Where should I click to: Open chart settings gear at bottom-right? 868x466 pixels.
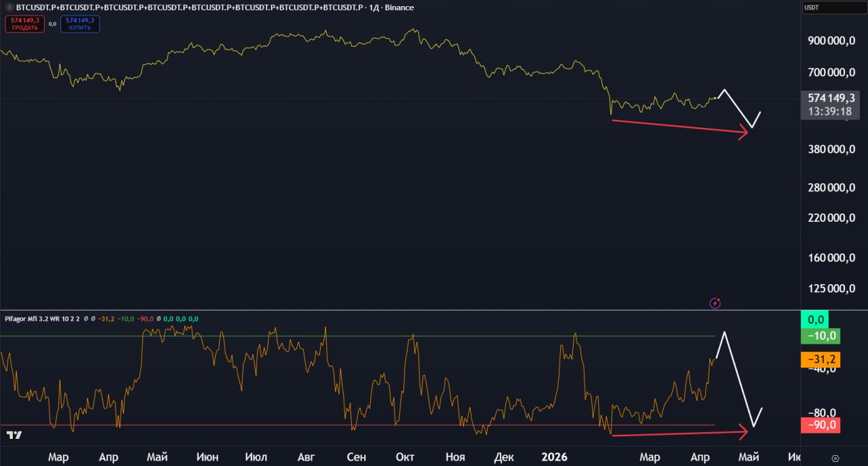point(835,458)
